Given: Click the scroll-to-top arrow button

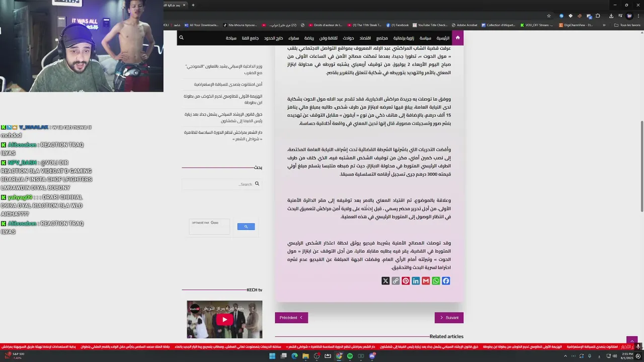Looking at the screenshot, I should (x=632, y=341).
